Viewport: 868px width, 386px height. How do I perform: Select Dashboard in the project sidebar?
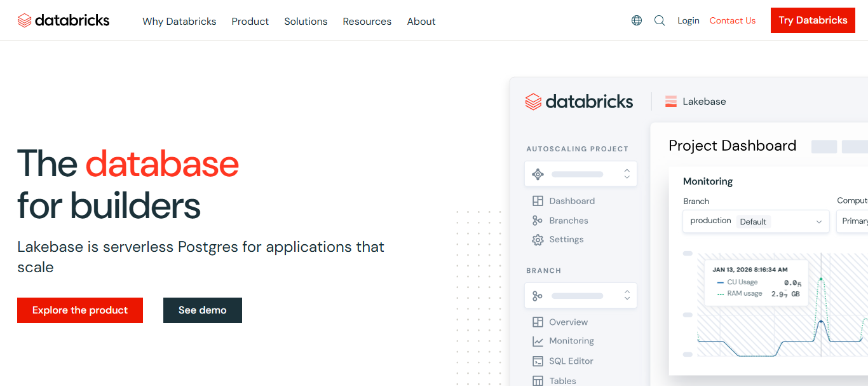pos(572,201)
